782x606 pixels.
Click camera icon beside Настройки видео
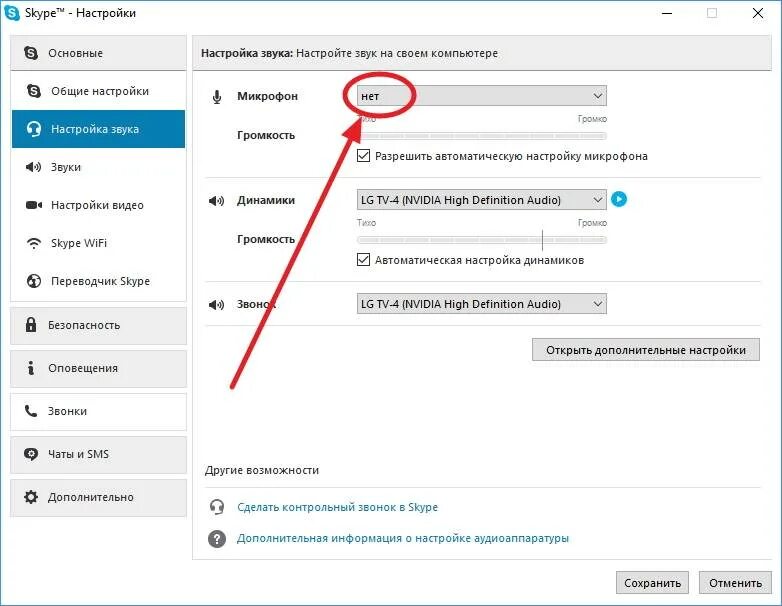(x=34, y=205)
